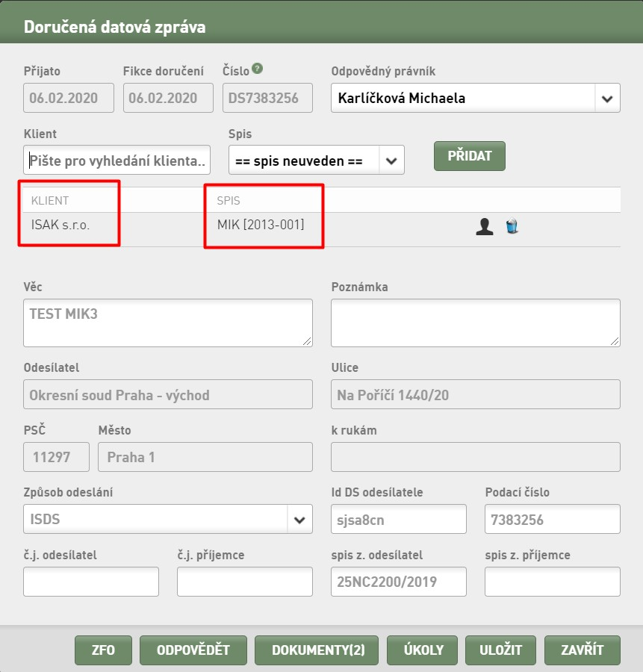Image resolution: width=643 pixels, height=672 pixels.
Task: Open the ZFO file button
Action: [103, 650]
